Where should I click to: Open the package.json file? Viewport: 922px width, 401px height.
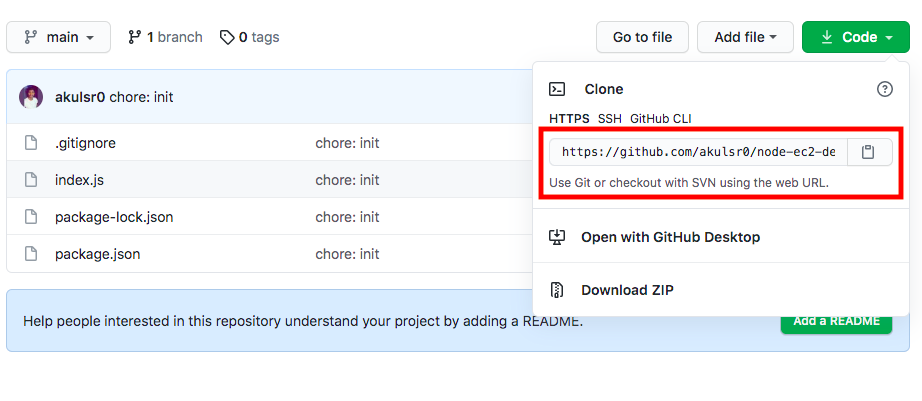[x=98, y=254]
